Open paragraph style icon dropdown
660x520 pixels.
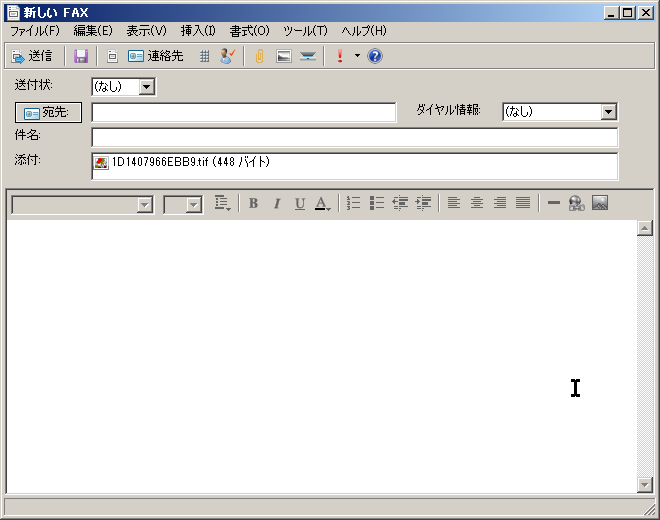pos(222,203)
